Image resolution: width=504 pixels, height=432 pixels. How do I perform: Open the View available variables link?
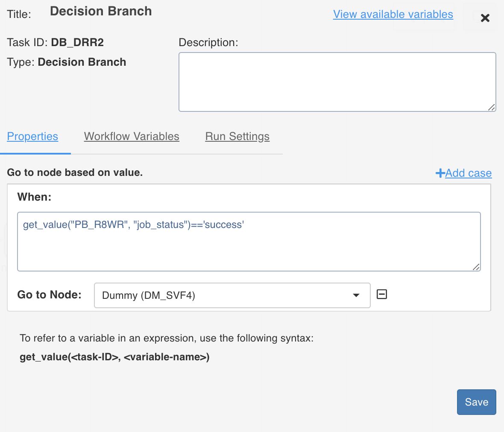pos(393,14)
